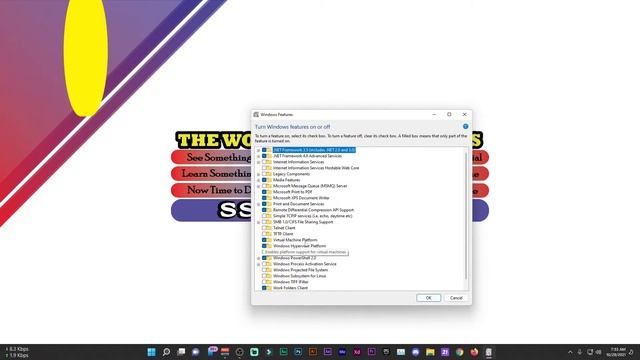Enable Telnet Client checkbox
Viewport: 640px width, 360px height.
(x=264, y=228)
